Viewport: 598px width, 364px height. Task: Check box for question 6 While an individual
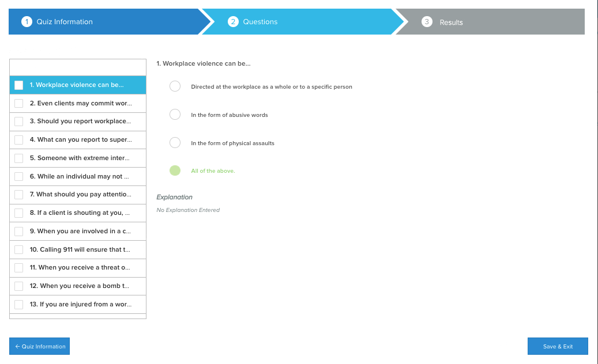[18, 176]
